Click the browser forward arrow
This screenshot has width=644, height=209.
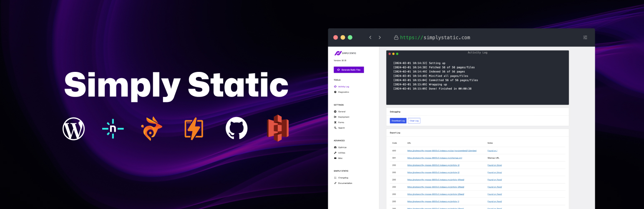pos(380,38)
